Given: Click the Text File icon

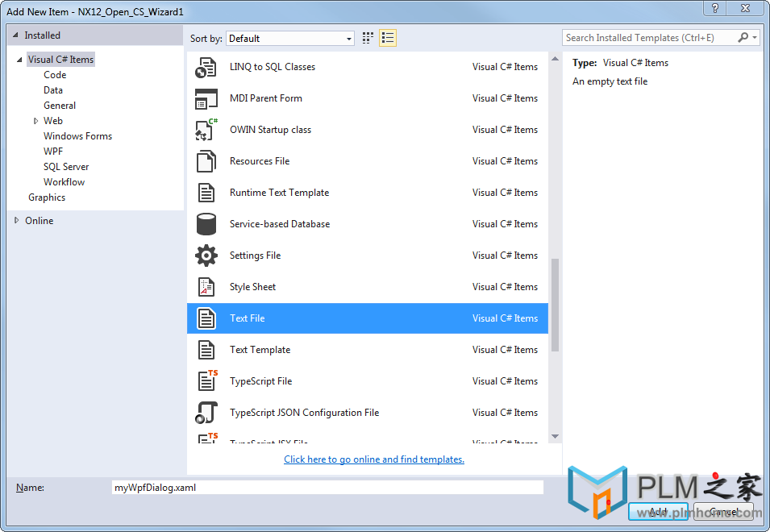Looking at the screenshot, I should pyautogui.click(x=206, y=318).
